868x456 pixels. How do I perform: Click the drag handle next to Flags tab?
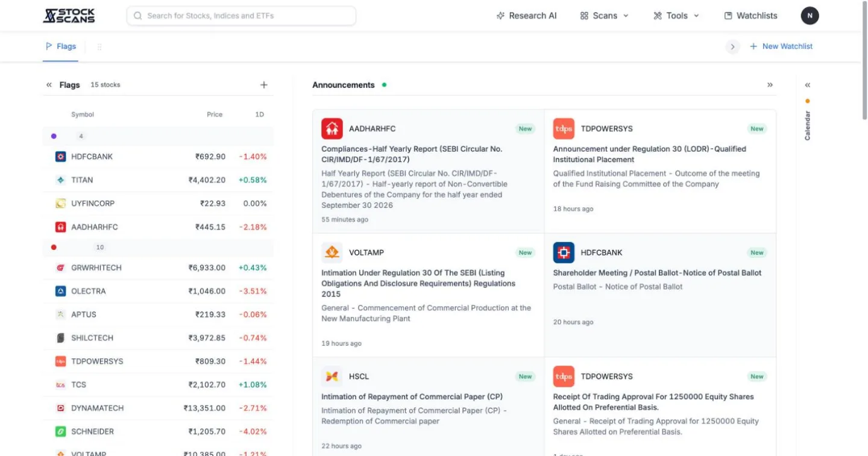coord(99,46)
